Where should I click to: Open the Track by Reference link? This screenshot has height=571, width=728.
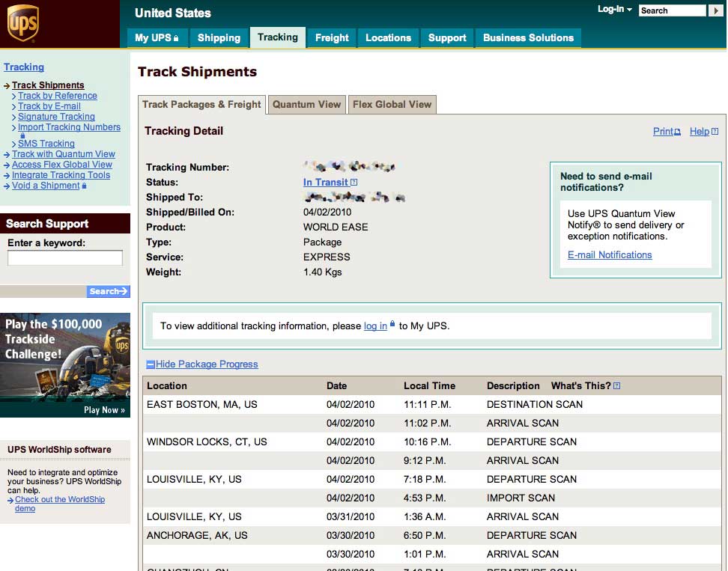[x=58, y=96]
